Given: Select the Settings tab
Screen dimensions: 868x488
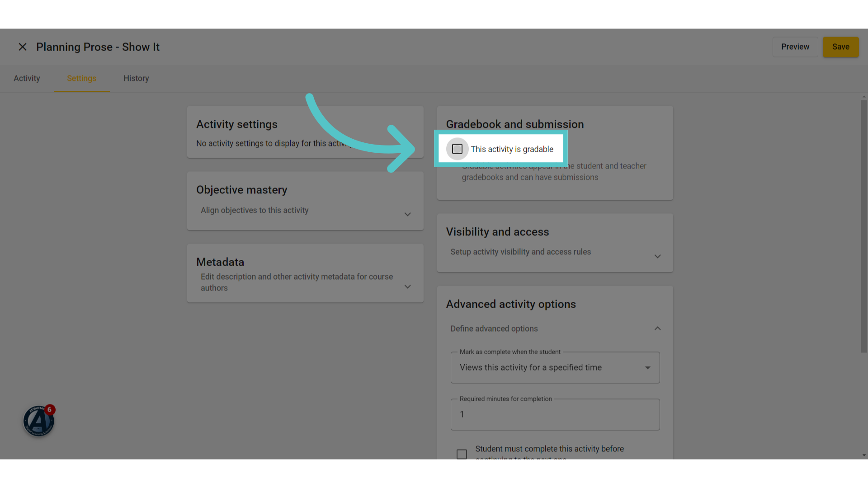Looking at the screenshot, I should click(x=81, y=79).
